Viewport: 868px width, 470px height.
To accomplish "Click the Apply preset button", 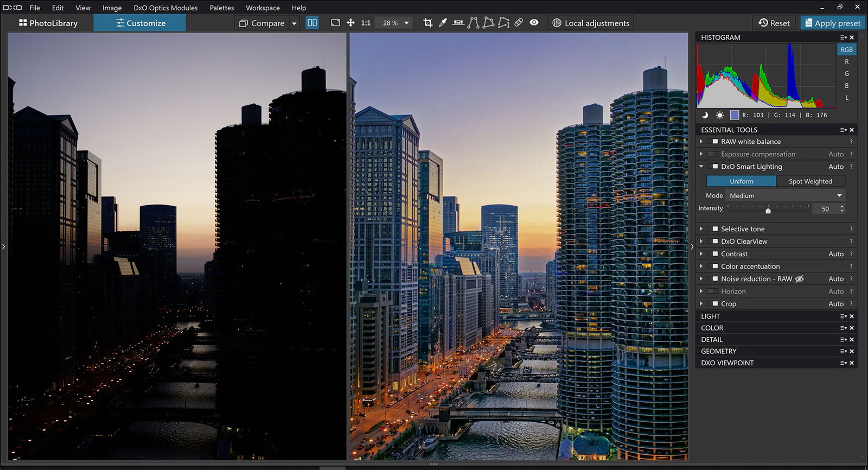I will 832,23.
